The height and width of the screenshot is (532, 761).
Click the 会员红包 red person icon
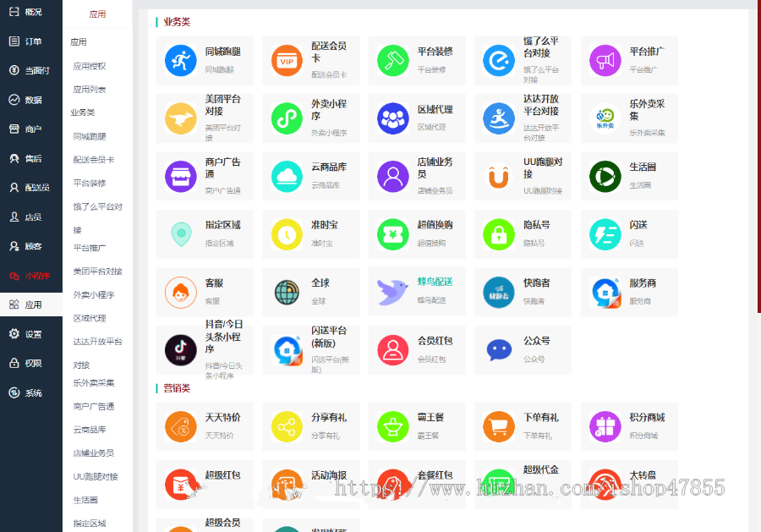point(392,350)
